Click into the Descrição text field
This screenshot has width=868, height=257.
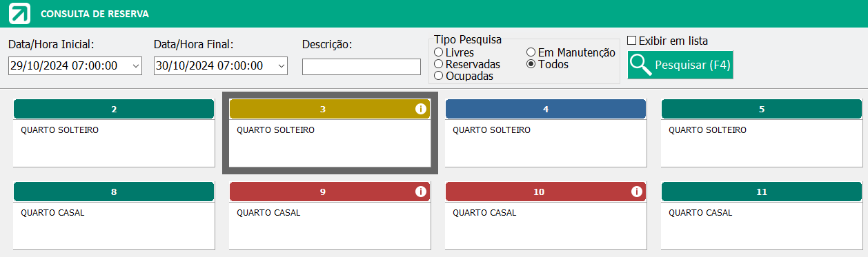[362, 67]
